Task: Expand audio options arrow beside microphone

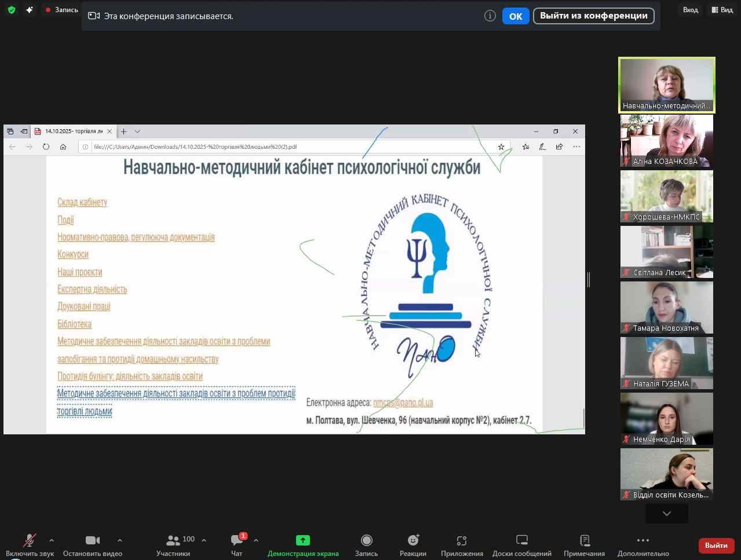Action: click(x=52, y=540)
